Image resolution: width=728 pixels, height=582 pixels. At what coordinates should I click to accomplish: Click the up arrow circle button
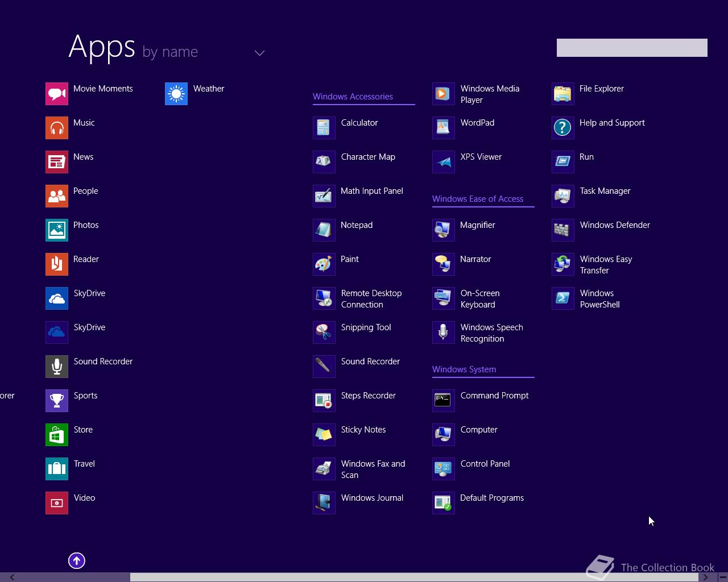pyautogui.click(x=77, y=561)
